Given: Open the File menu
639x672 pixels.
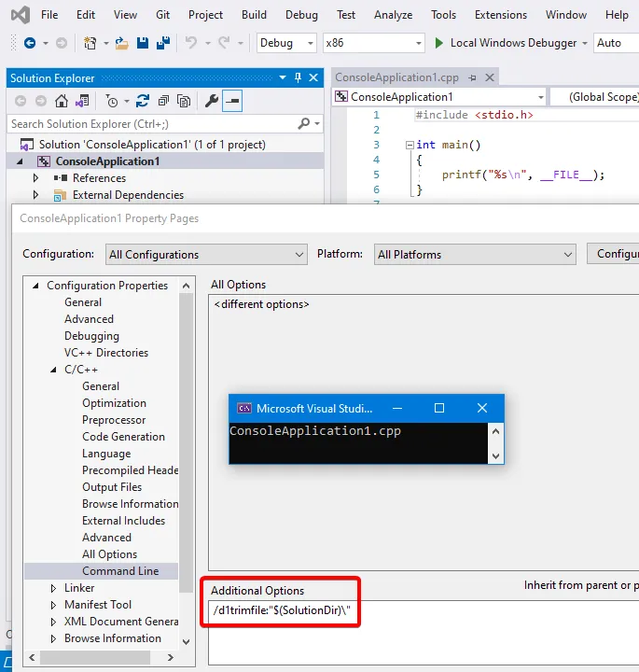Looking at the screenshot, I should click(x=49, y=15).
